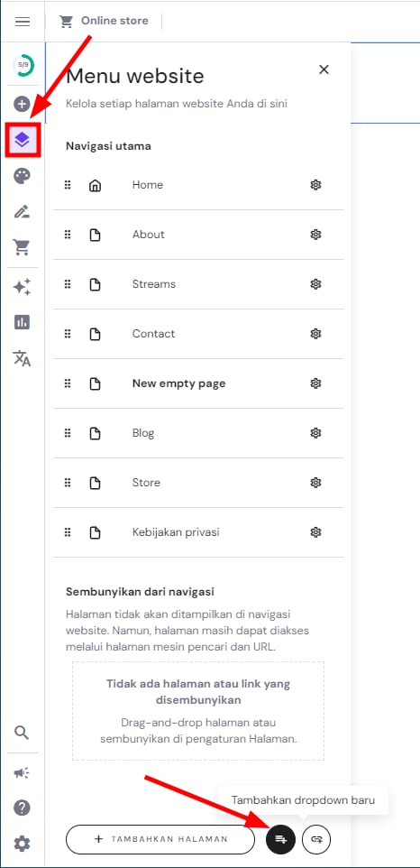Click the 5/9 progress circle
The image size is (420, 868).
click(x=23, y=65)
